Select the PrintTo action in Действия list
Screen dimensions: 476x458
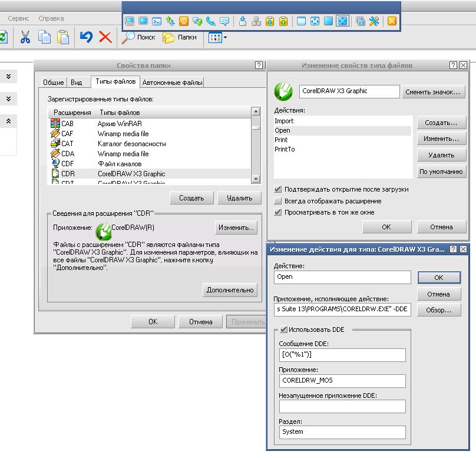coord(343,149)
